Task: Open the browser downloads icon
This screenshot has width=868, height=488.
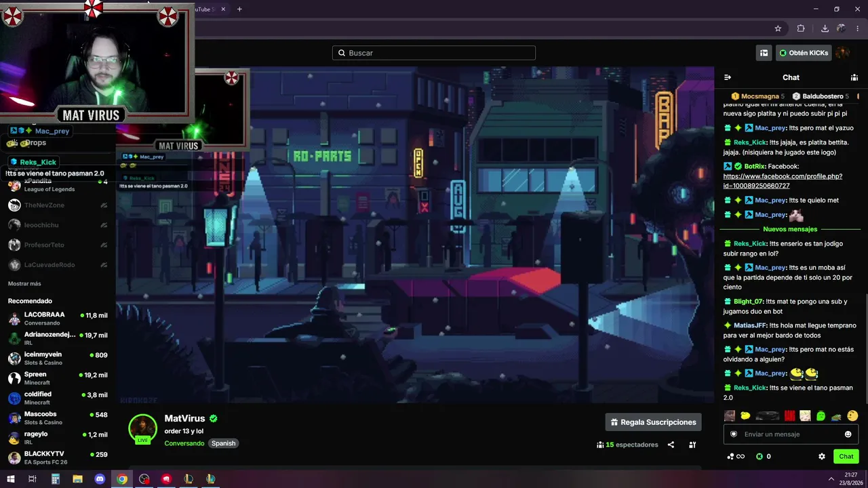Action: click(x=825, y=28)
